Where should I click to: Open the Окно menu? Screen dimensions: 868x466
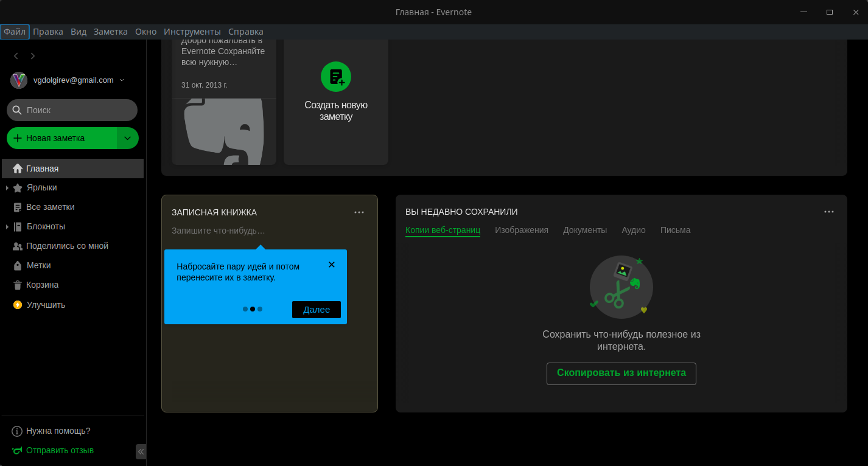click(145, 32)
